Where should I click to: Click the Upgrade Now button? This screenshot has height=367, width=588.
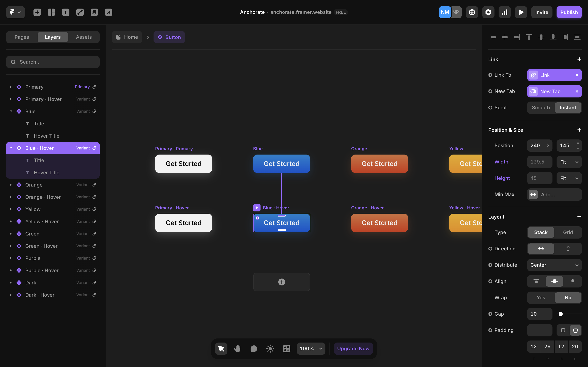[x=353, y=349]
